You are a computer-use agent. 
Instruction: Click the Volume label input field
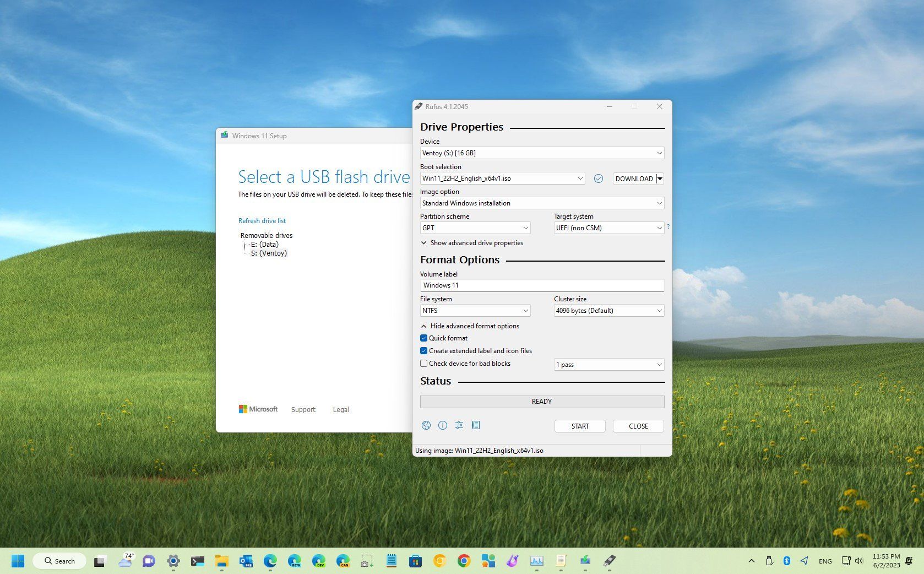pyautogui.click(x=542, y=285)
